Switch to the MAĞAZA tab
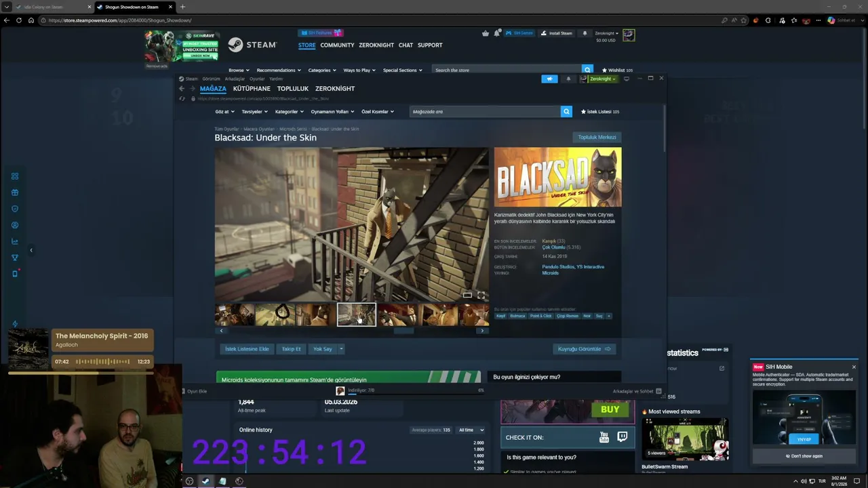 (x=213, y=89)
